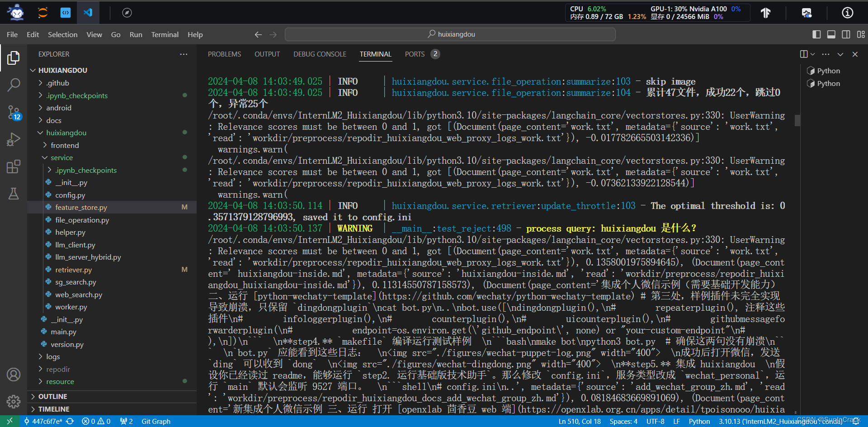Screen dimensions: 868x427
Task: Switch to the DEBUG CONSOLE tab
Action: (320, 54)
